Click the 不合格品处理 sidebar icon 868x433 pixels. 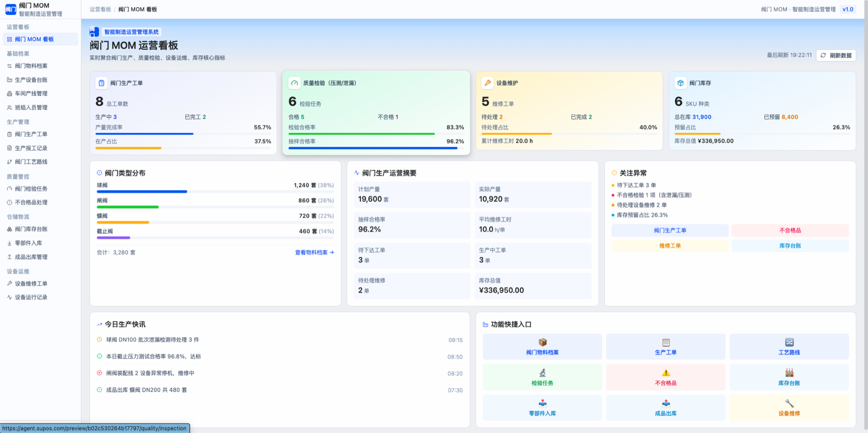tap(10, 203)
